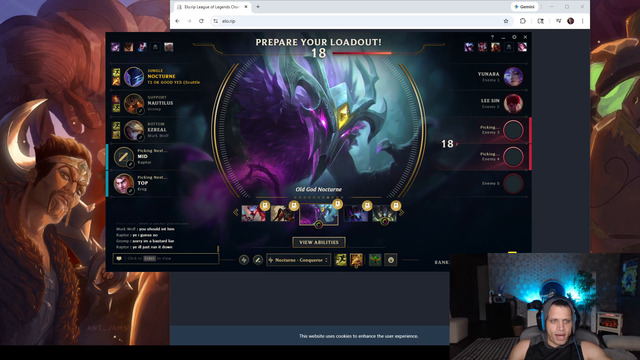Click gold badge on Old God Nocturne thumbnail
This screenshot has height=360, width=640.
tap(338, 204)
